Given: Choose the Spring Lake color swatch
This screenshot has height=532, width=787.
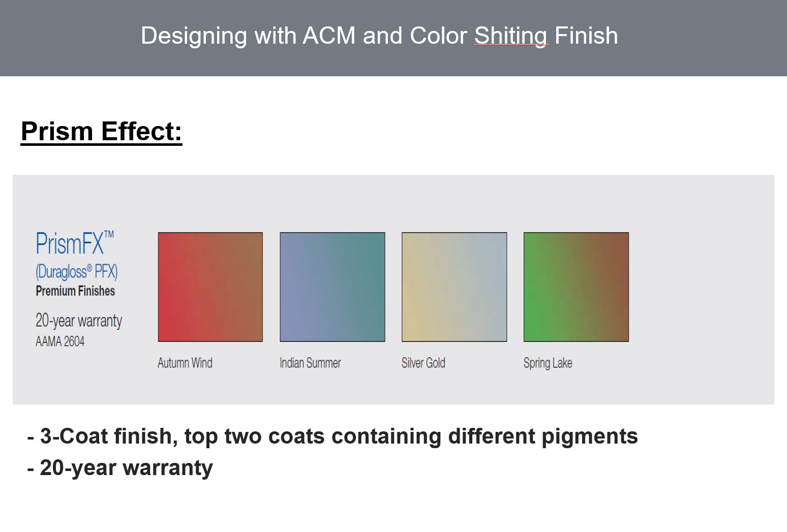Looking at the screenshot, I should point(576,287).
